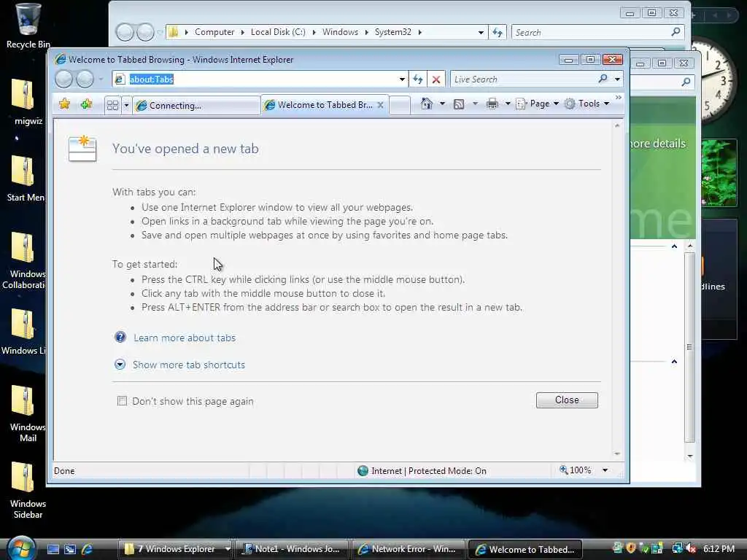Click the Explorer Search box
This screenshot has width=747, height=560.
point(598,32)
